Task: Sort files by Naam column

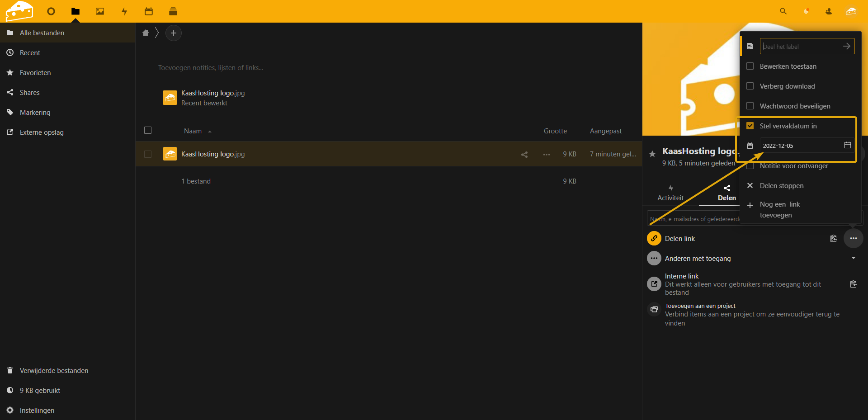Action: click(x=193, y=131)
